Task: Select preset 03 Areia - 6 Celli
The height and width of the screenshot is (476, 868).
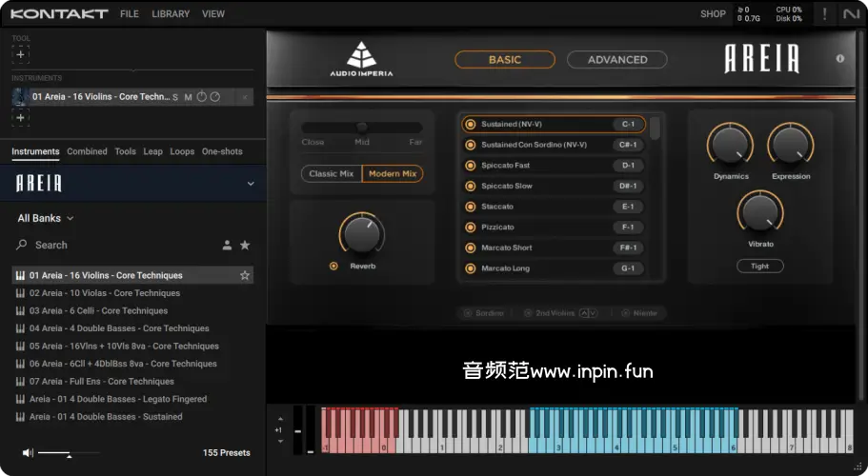Action: pos(132,310)
